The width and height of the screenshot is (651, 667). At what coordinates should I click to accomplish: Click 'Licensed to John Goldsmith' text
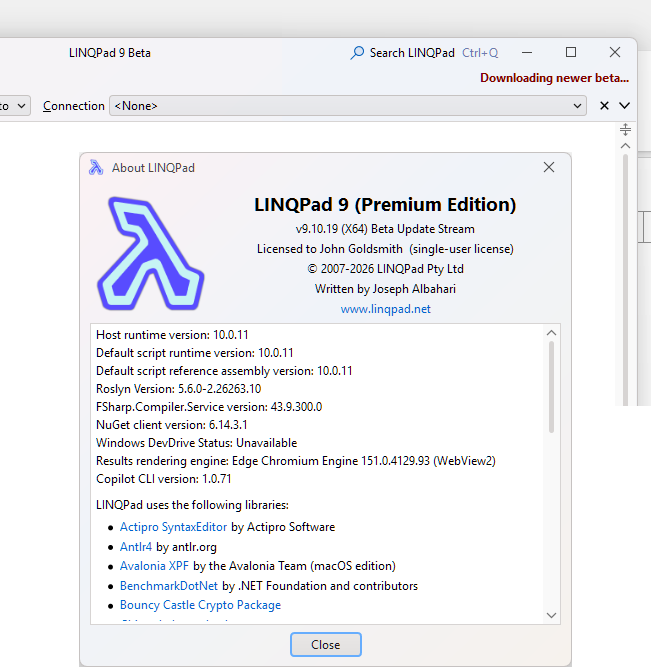coord(330,249)
